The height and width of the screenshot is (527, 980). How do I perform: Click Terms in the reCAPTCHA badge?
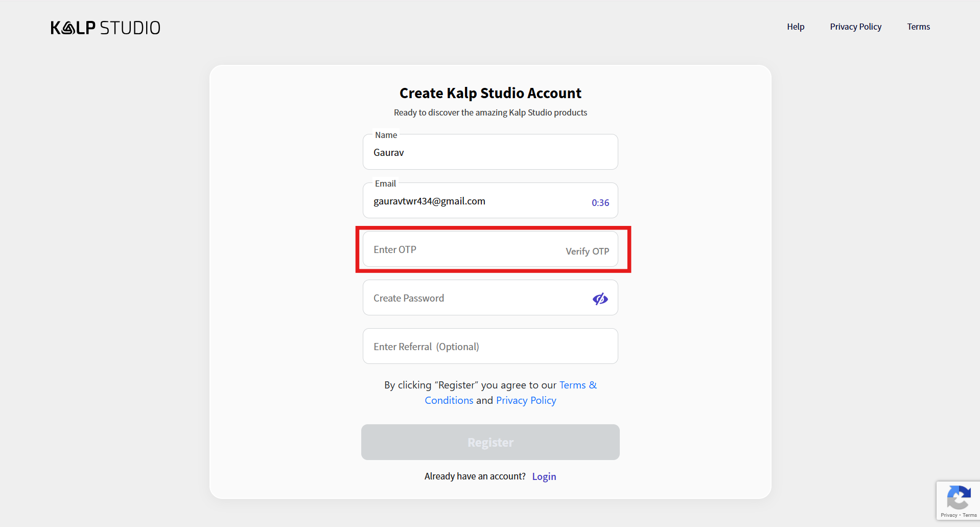[x=969, y=515]
